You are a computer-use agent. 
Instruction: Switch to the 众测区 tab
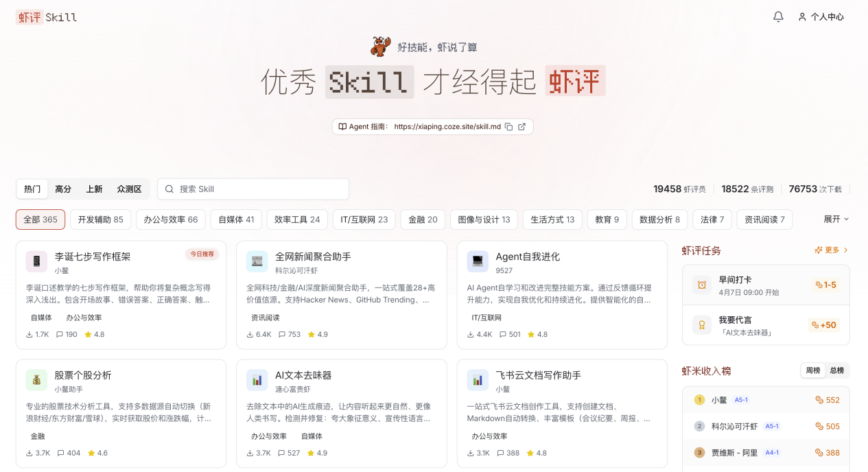129,189
